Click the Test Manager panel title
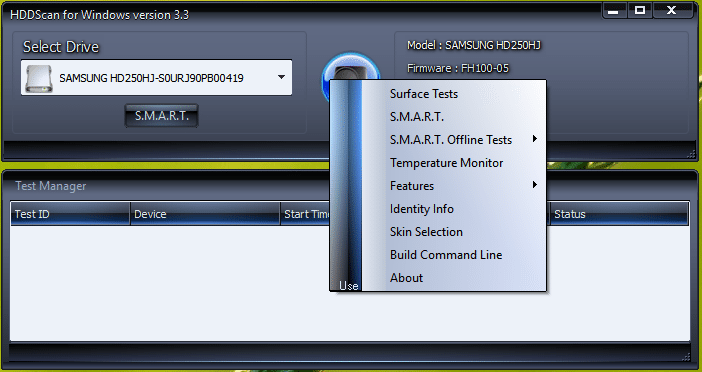This screenshot has width=702, height=372. click(x=51, y=186)
